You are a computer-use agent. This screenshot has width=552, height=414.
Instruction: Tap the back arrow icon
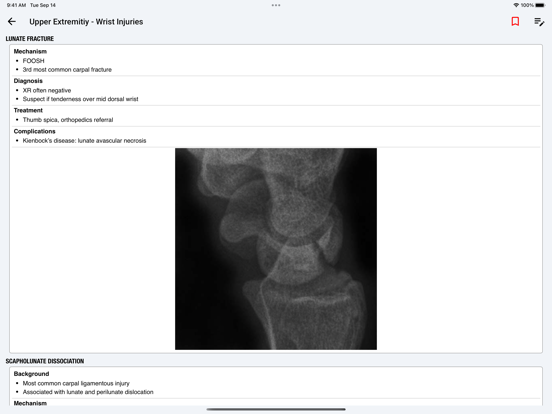12,21
